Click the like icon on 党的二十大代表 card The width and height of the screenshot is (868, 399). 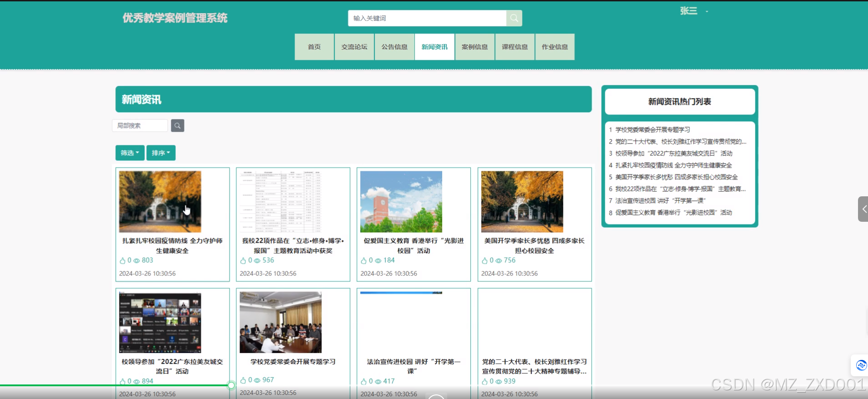(x=484, y=382)
